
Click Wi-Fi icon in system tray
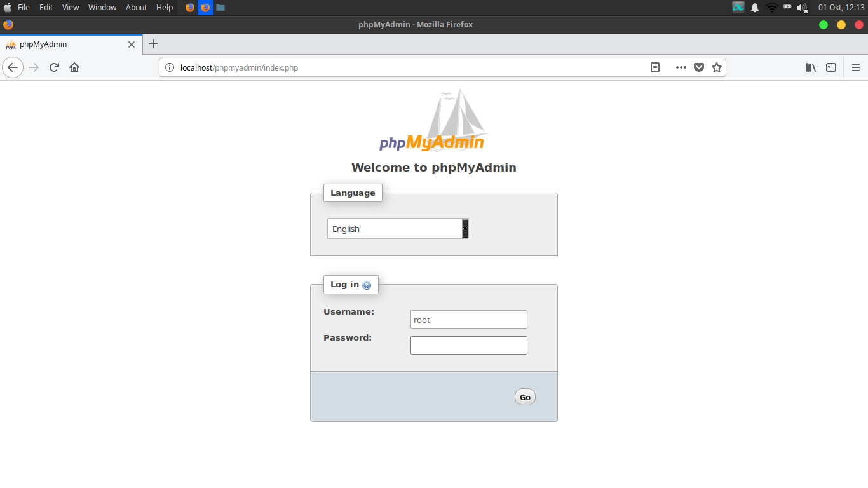pyautogui.click(x=772, y=8)
